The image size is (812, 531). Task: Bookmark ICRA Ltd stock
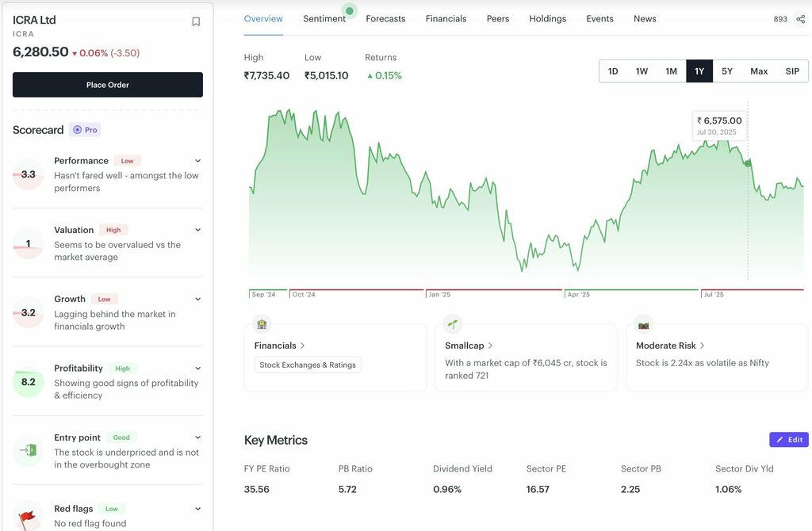196,21
